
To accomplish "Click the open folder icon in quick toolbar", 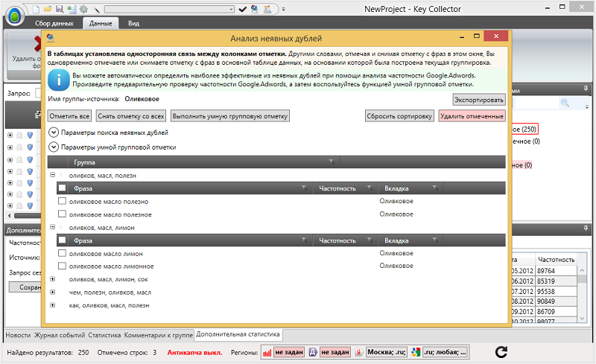I will coord(48,9).
